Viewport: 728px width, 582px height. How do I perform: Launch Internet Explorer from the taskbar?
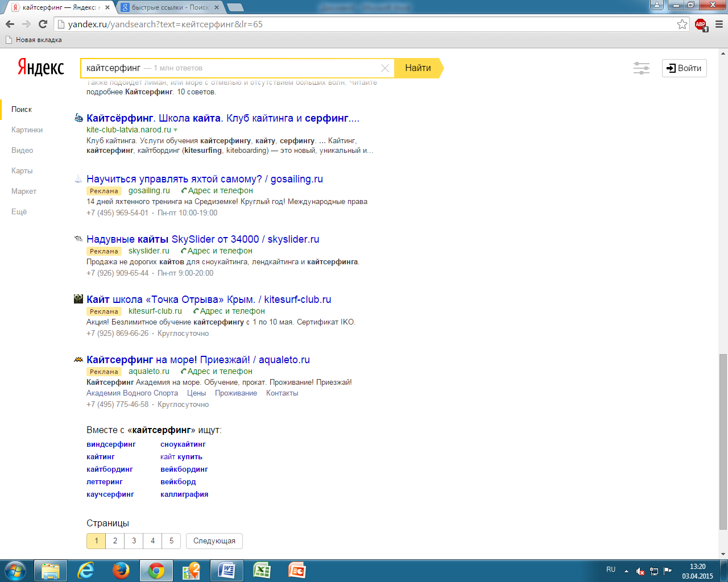click(x=86, y=571)
